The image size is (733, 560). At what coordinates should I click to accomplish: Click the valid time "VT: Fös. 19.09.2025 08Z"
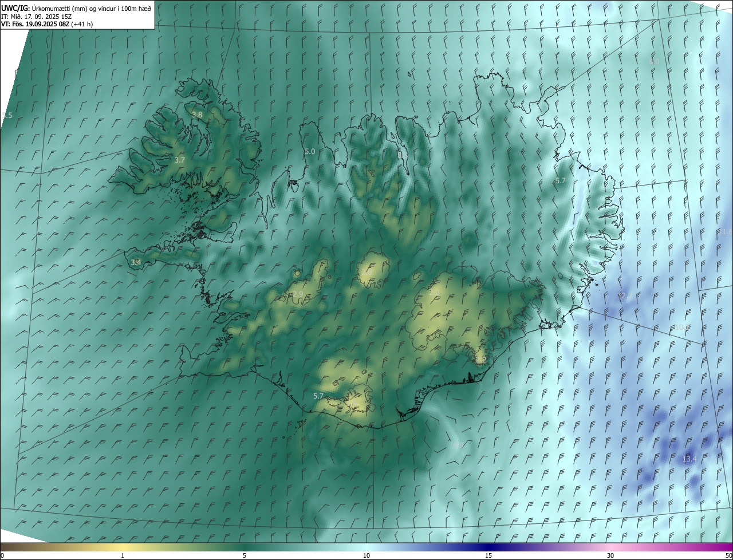tap(36, 24)
